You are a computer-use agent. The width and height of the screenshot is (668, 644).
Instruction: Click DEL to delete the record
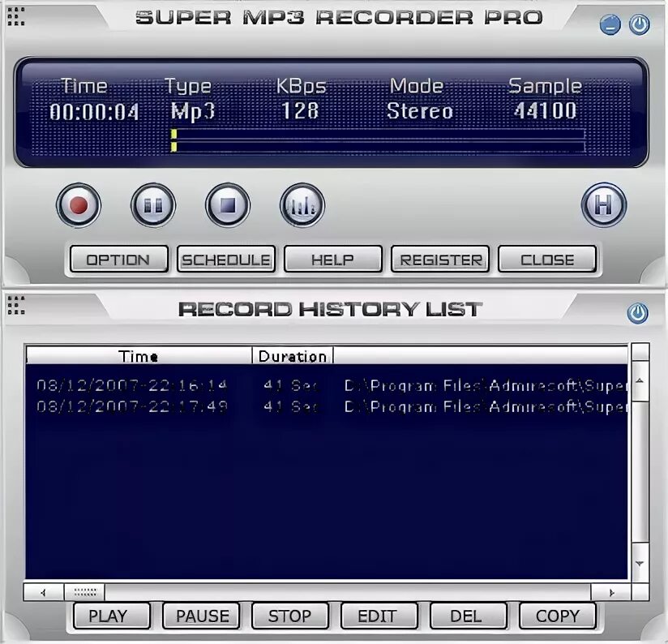[x=469, y=616]
